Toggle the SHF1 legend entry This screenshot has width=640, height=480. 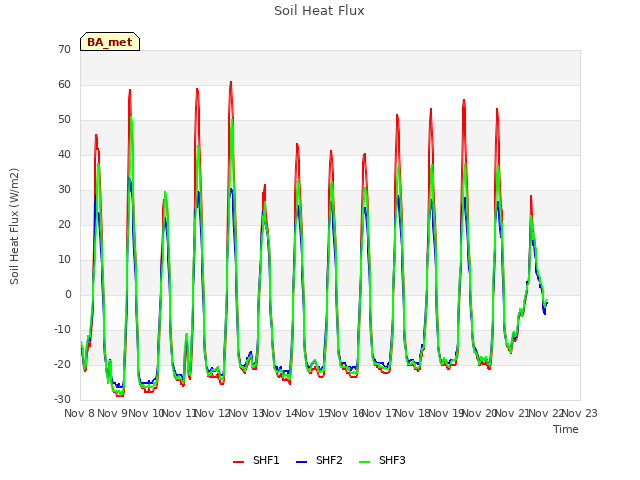256,460
